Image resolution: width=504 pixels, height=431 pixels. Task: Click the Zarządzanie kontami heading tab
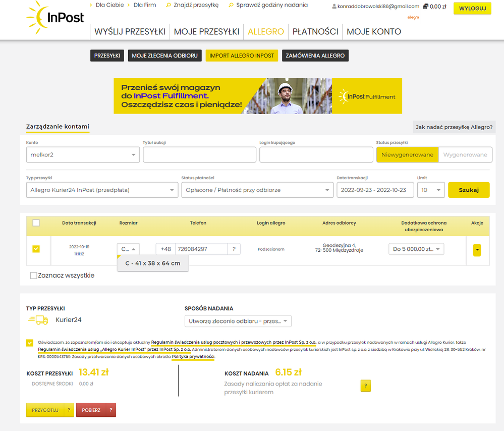pyautogui.click(x=58, y=127)
